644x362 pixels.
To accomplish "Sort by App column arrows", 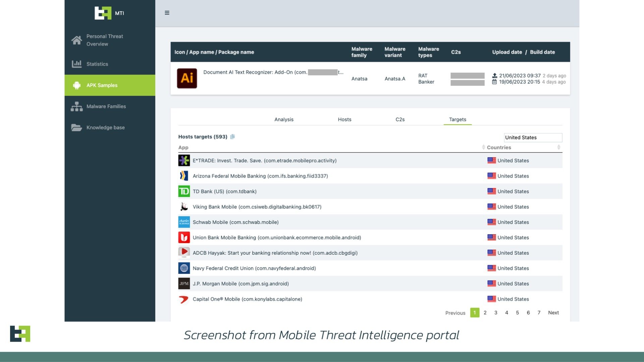I will (x=483, y=147).
